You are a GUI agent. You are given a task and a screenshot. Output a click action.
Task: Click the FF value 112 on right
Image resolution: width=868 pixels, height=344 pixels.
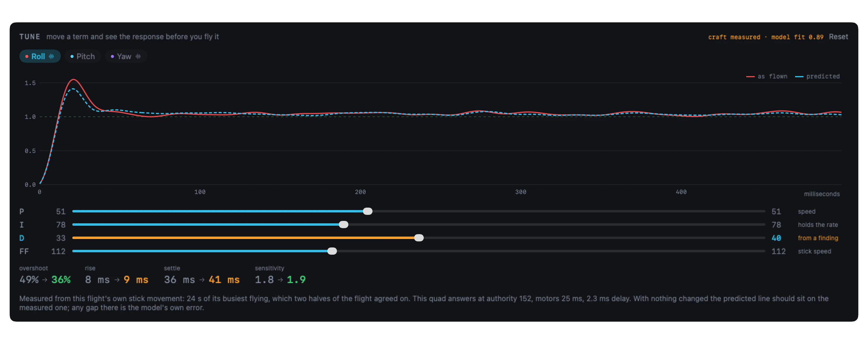(778, 251)
